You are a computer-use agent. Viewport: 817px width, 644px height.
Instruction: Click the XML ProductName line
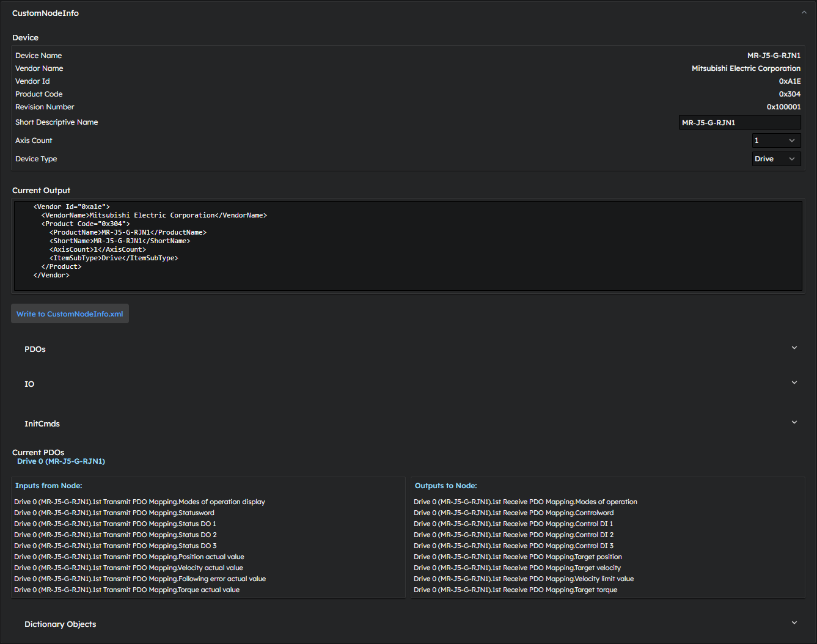[128, 232]
